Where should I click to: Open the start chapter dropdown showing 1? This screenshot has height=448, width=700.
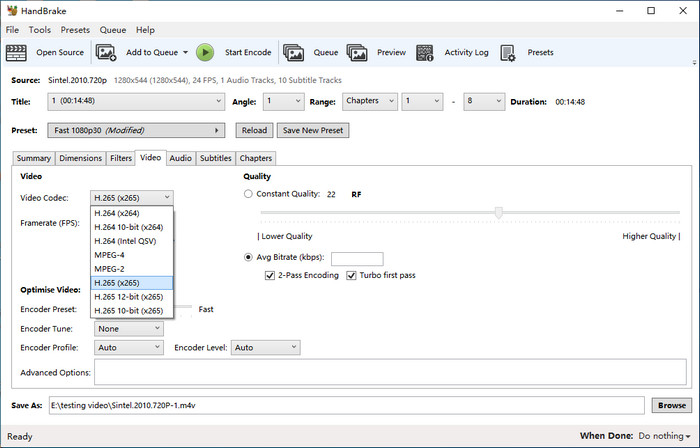[x=422, y=101]
